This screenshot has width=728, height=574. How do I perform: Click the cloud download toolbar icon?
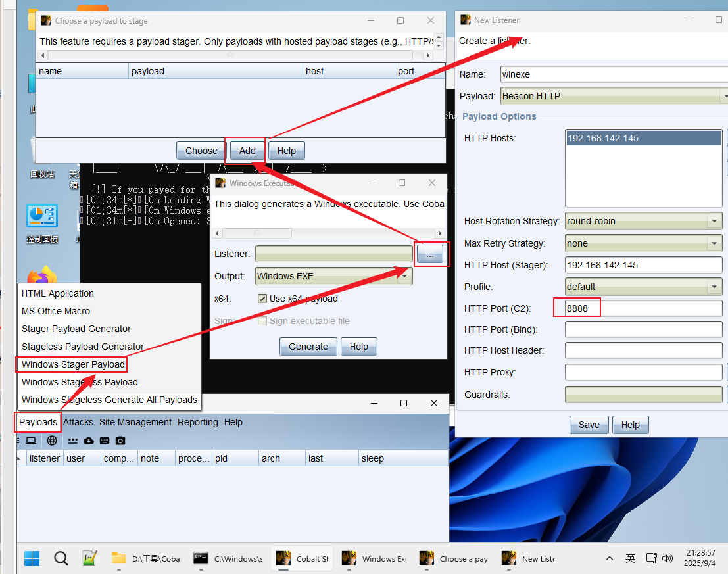[x=89, y=441]
